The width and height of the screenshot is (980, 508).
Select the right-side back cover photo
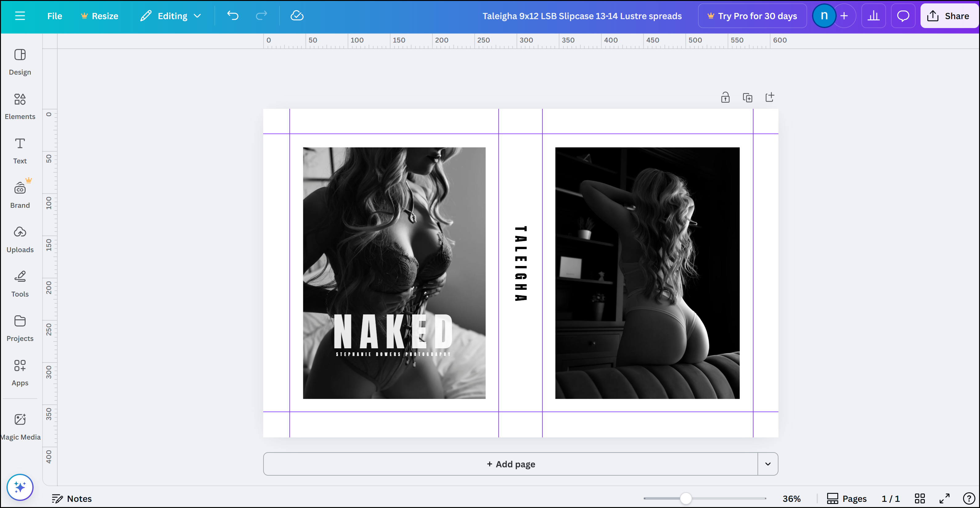(x=647, y=273)
